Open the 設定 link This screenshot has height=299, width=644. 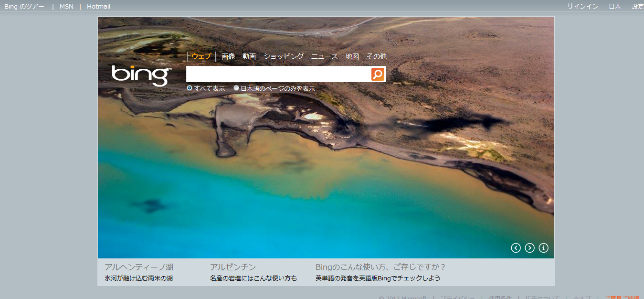(x=637, y=6)
